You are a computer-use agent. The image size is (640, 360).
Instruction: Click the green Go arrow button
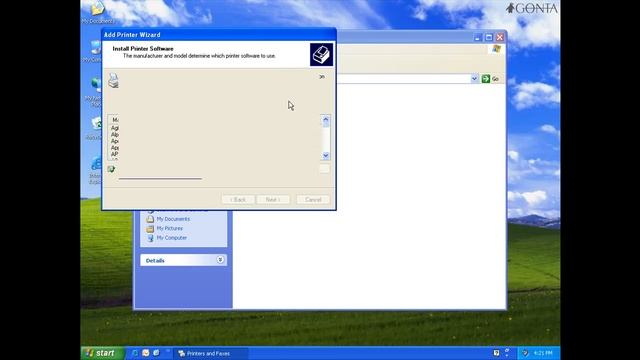coord(485,79)
